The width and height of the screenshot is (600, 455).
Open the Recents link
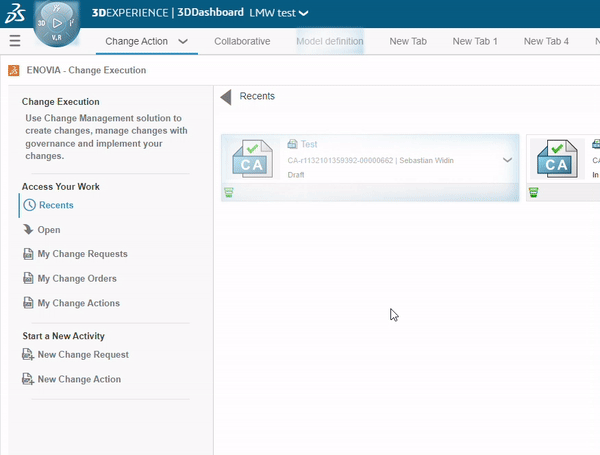tap(56, 205)
